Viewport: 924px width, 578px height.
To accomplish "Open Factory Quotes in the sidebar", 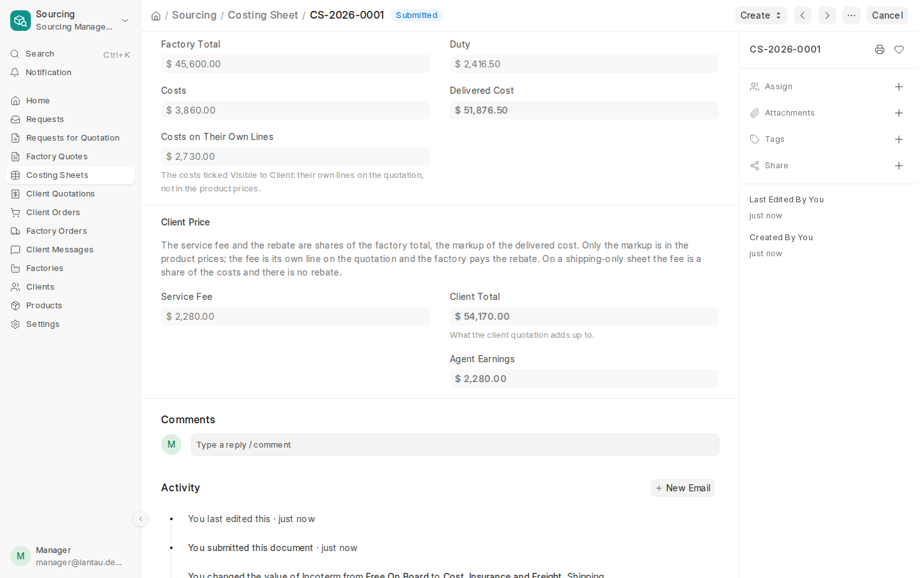I will 71,157.
